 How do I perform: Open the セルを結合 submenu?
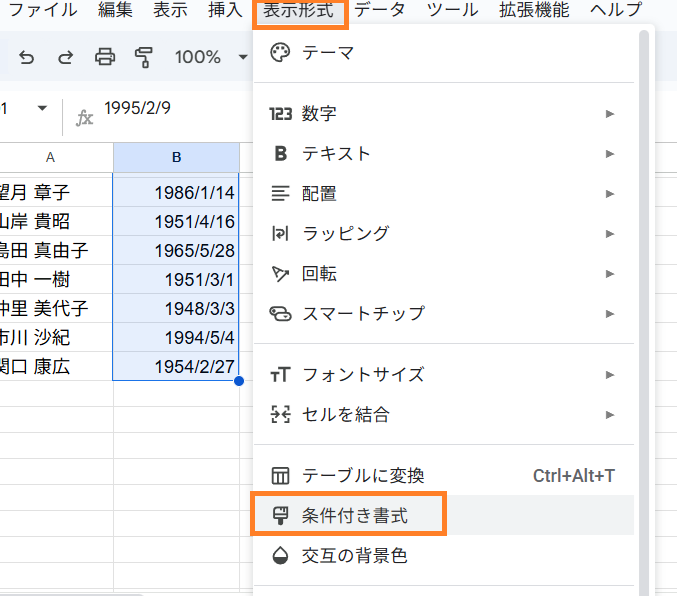pos(345,414)
